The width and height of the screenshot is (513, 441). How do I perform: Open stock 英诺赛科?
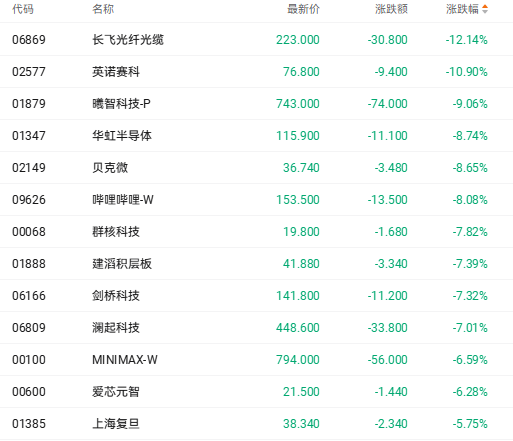116,72
